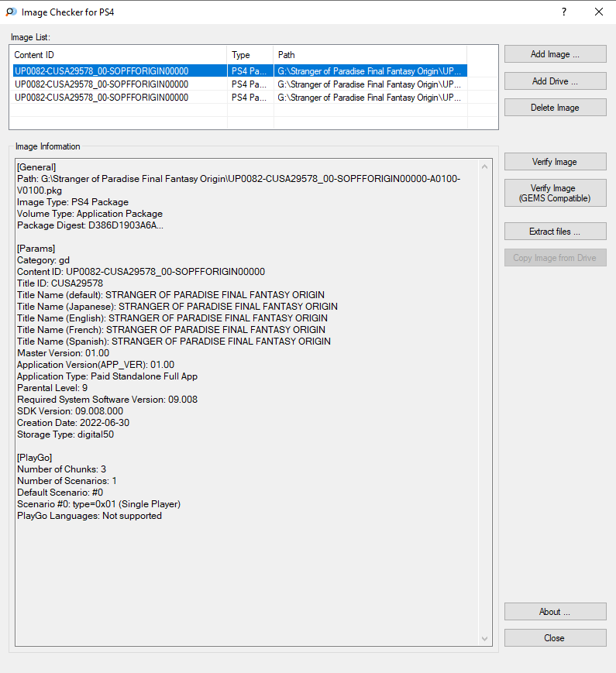Delete the selected image from list
This screenshot has height=673, width=616.
[x=555, y=108]
